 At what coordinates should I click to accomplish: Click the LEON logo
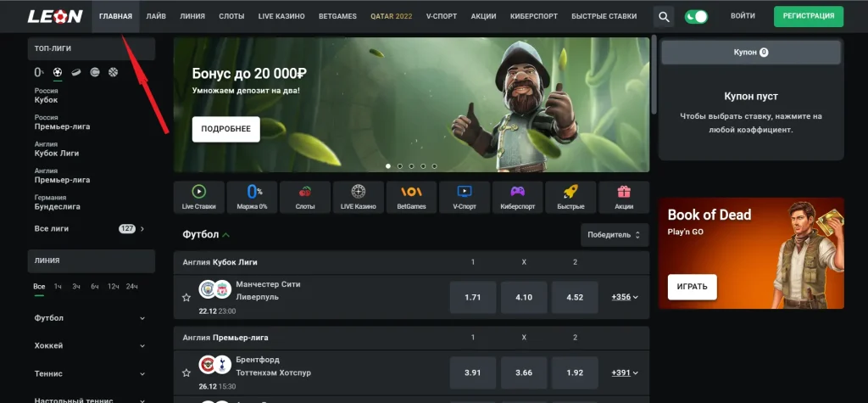tap(55, 16)
